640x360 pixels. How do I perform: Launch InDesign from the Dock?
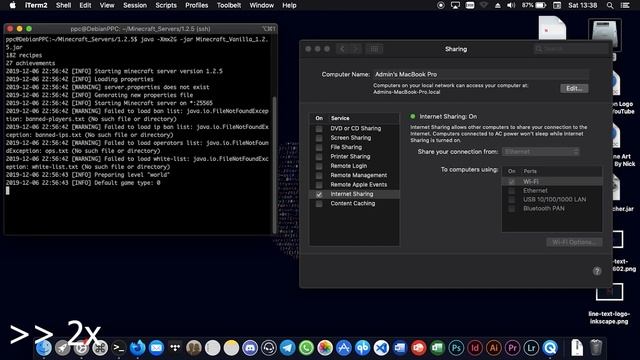point(475,348)
